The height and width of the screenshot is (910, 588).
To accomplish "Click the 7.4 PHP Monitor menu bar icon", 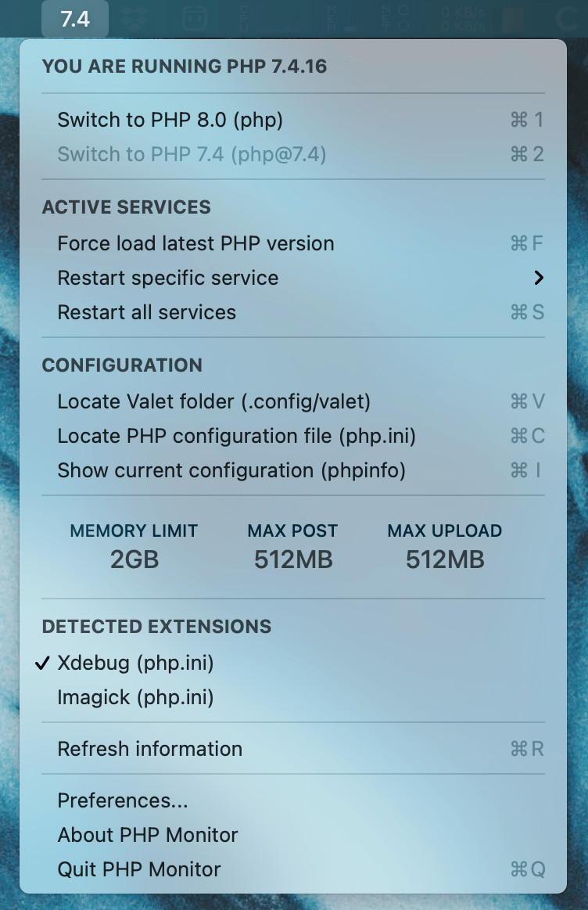I will click(75, 19).
